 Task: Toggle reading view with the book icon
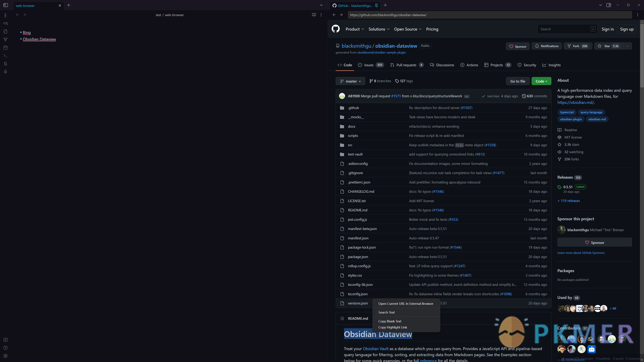(x=314, y=15)
